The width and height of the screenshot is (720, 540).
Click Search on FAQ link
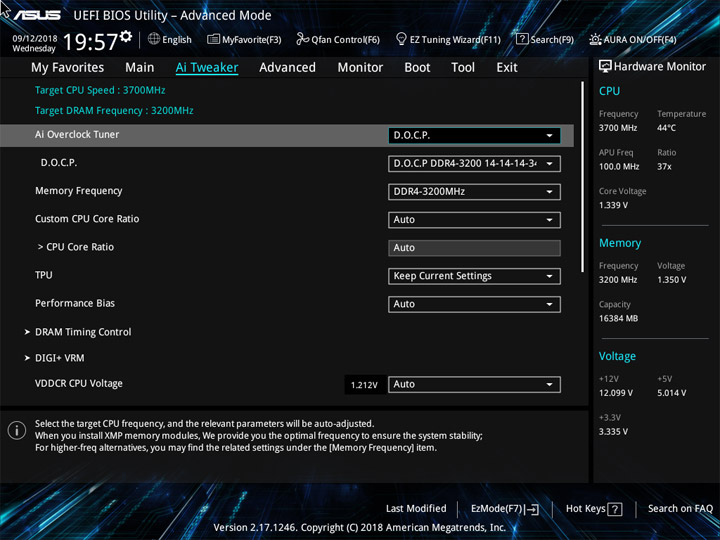[x=680, y=509]
